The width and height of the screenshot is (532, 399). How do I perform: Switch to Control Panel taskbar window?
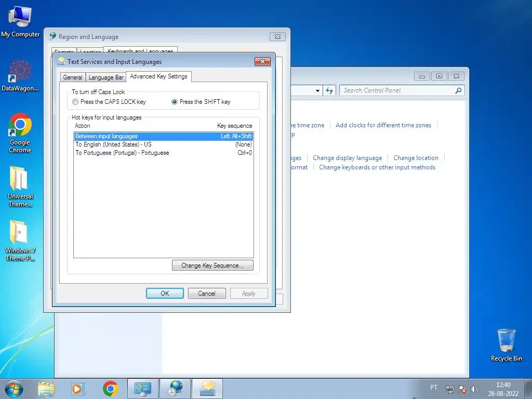pyautogui.click(x=142, y=389)
